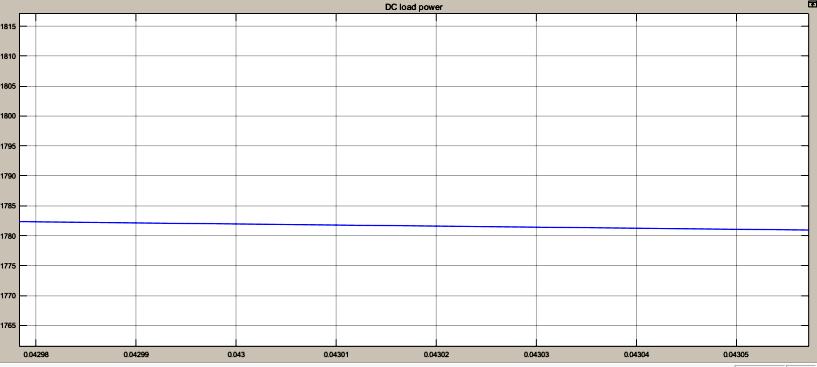
Task: Click the 0.04305 x-axis tick label
Action: 736,354
